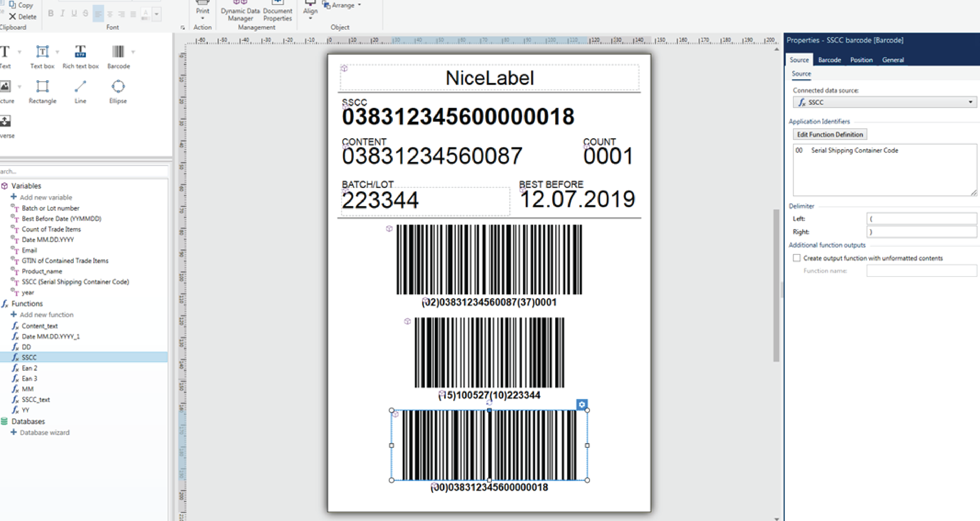
Task: Select the (02) GTIN barcode on label
Action: click(x=489, y=260)
